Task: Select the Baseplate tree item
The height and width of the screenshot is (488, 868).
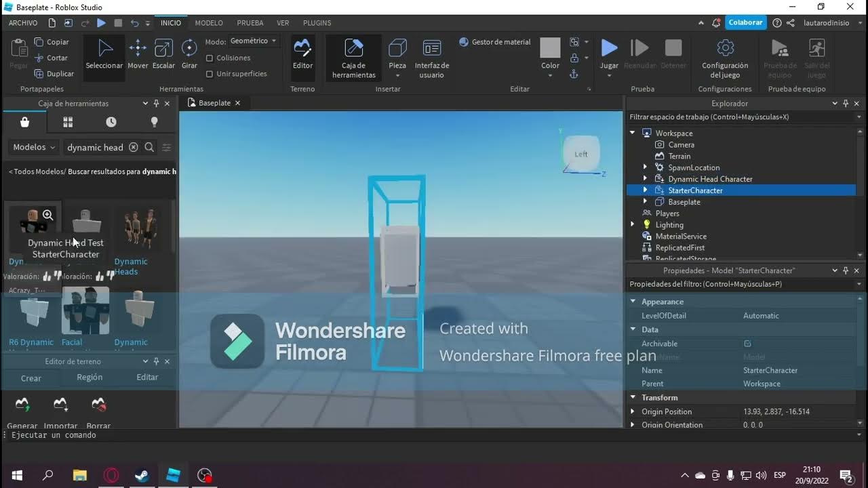Action: click(684, 202)
